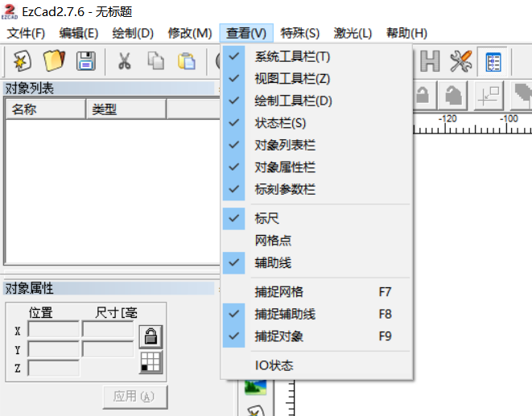The image size is (532, 416).
Task: Uncheck 对象属性栏 in the menu
Action: pyautogui.click(x=316, y=167)
